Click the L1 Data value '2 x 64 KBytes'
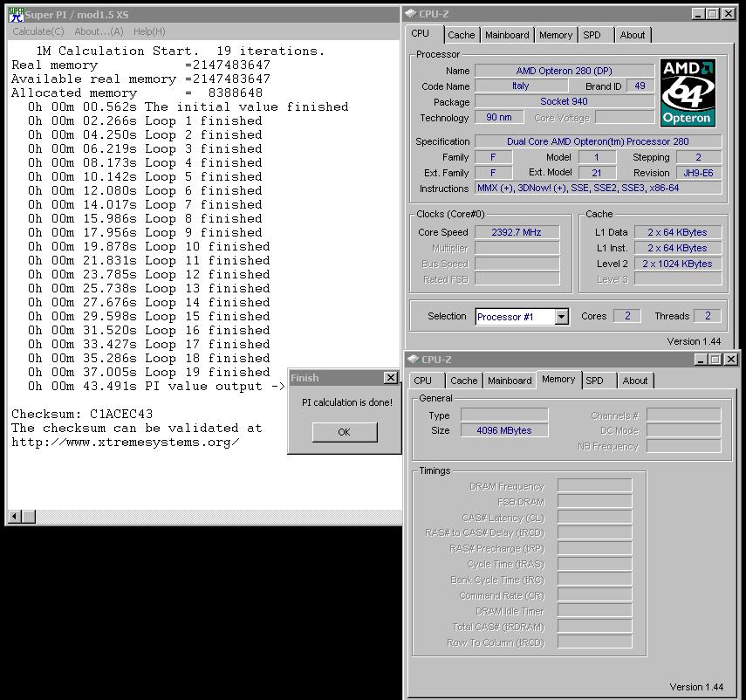The width and height of the screenshot is (746, 700). [677, 232]
